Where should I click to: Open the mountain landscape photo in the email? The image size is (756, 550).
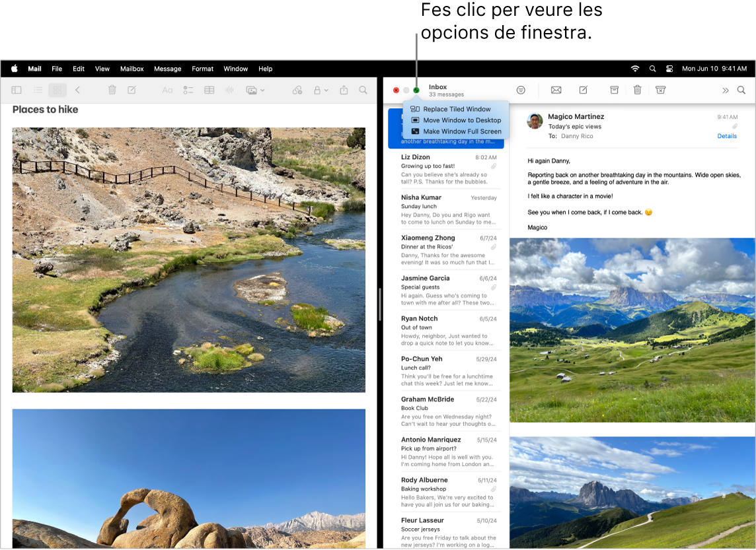click(x=632, y=330)
